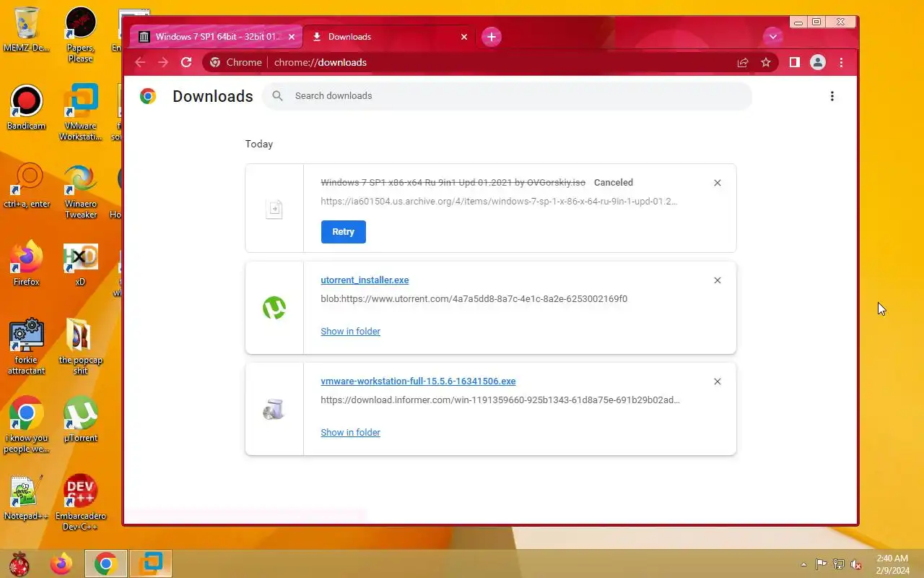Viewport: 924px width, 578px height.
Task: Open VMware Workstation desktop shortcut
Action: 80,113
